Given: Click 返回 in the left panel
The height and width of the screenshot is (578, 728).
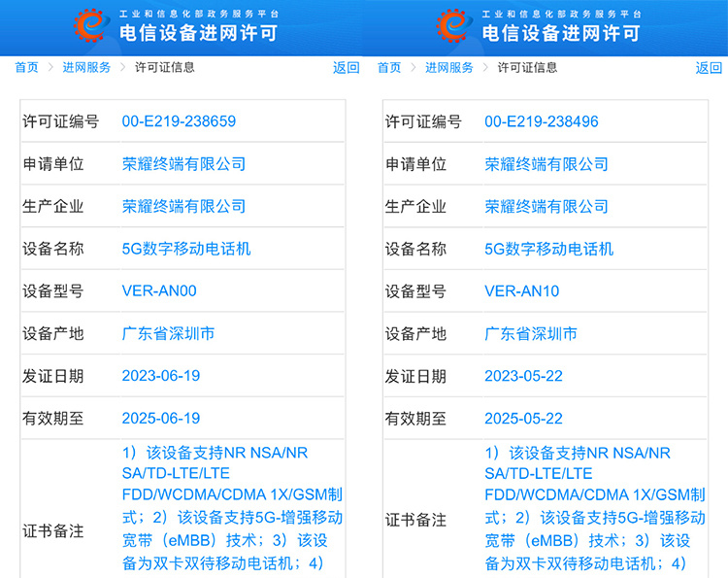Looking at the screenshot, I should [x=347, y=68].
